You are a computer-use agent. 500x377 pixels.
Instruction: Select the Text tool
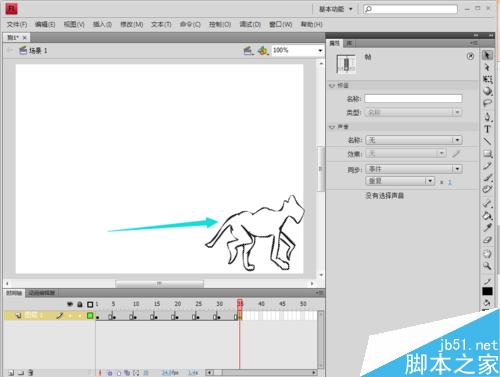coord(487,129)
